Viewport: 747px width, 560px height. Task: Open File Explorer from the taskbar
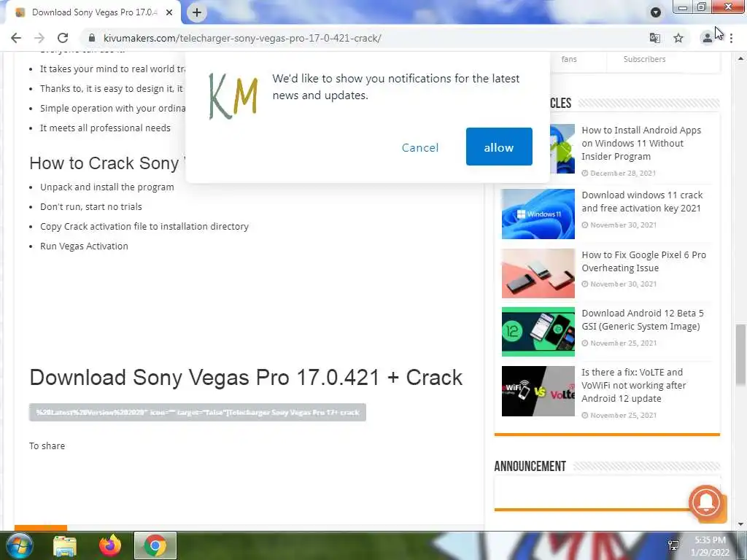pyautogui.click(x=65, y=545)
